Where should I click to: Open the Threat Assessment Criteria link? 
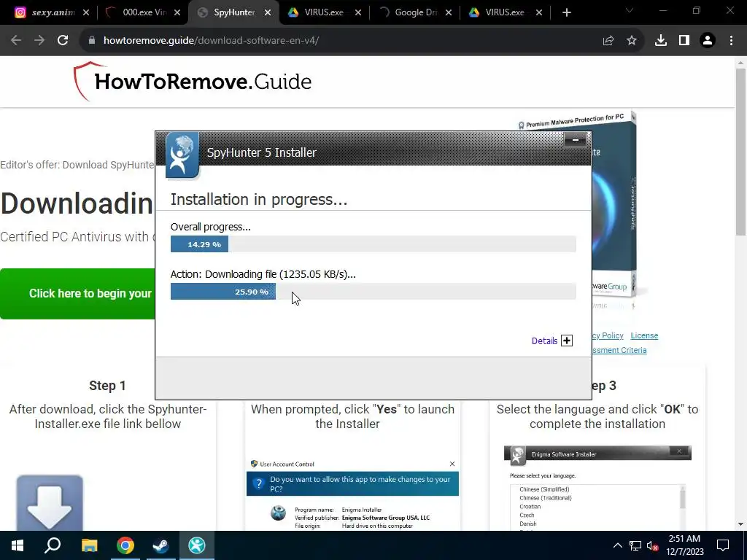click(619, 350)
